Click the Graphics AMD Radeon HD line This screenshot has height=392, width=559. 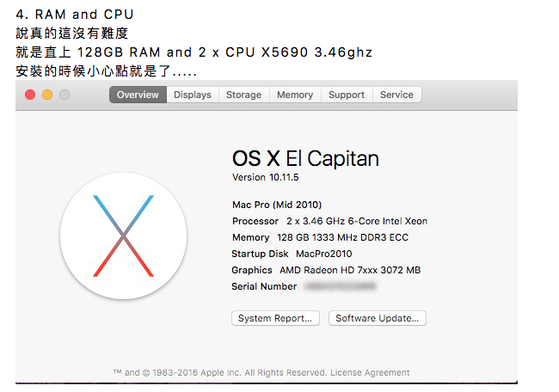(326, 270)
